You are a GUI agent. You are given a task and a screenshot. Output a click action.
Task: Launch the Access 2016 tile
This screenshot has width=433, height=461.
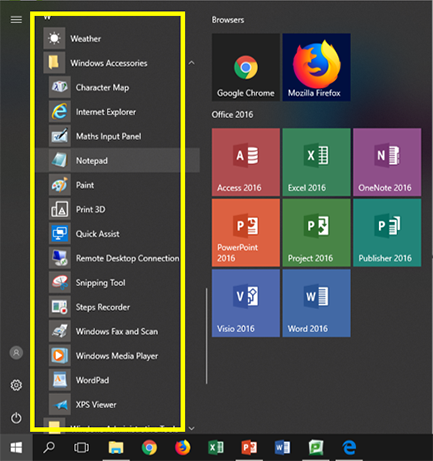pos(246,162)
